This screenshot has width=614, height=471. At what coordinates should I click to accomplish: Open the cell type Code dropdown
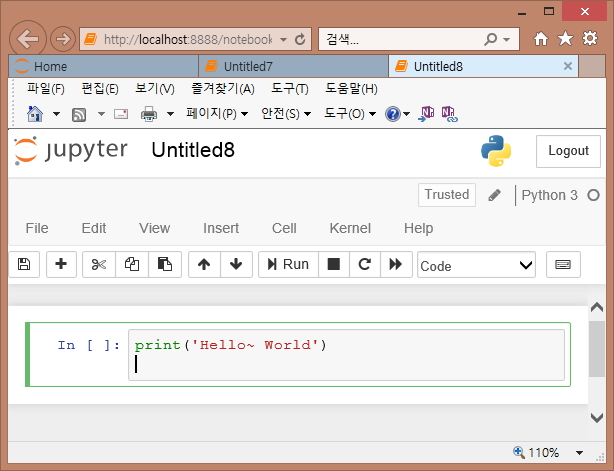[x=477, y=265]
